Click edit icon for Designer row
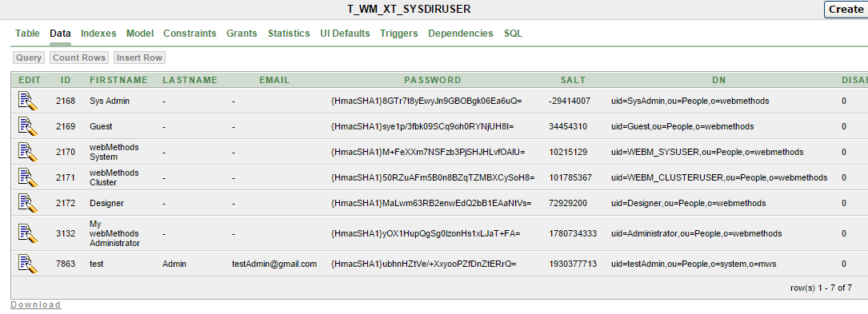 pos(28,203)
